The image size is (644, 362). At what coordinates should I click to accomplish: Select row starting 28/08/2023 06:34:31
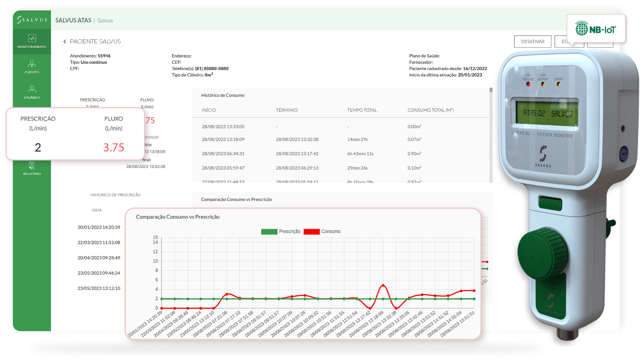point(340,154)
